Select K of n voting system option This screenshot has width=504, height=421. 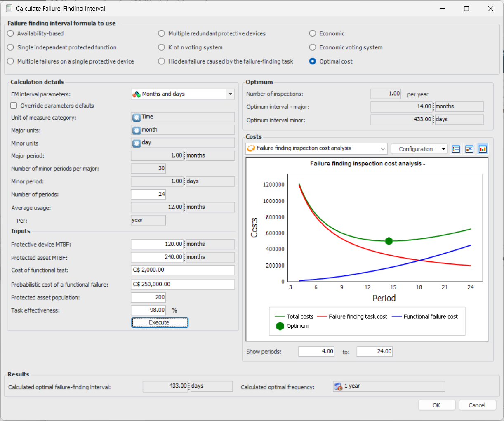pyautogui.click(x=162, y=47)
